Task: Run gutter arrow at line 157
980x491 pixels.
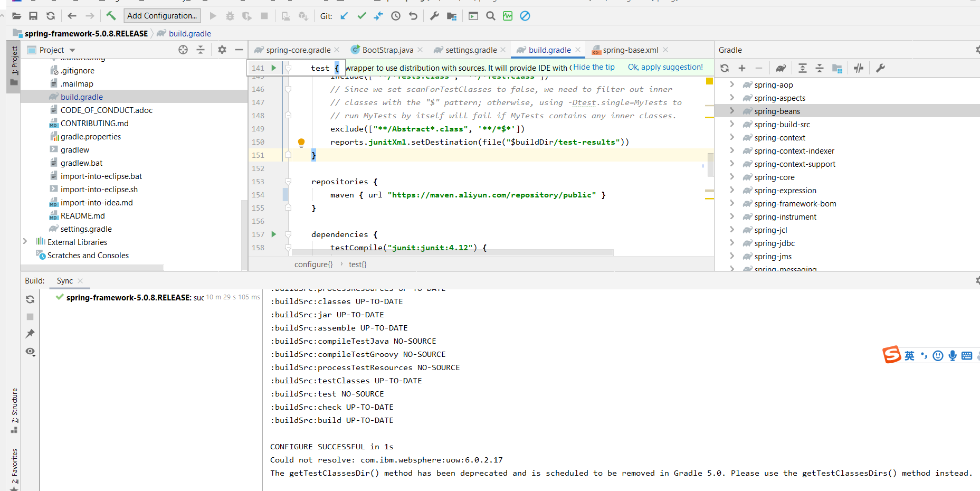Action: pyautogui.click(x=274, y=234)
